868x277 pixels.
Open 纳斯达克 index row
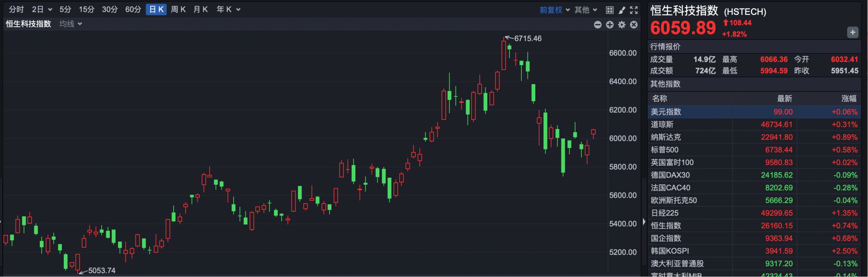(665, 137)
